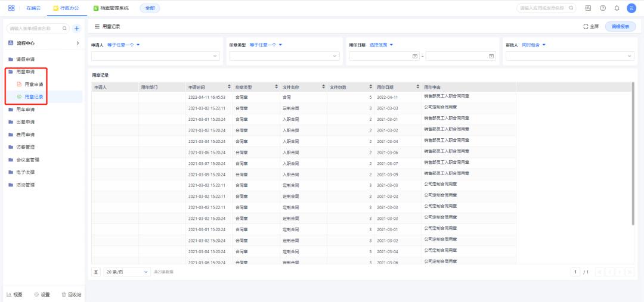Image resolution: width=644 pixels, height=302 pixels.
Task: Click the 用印部门 column header
Action: [162, 87]
